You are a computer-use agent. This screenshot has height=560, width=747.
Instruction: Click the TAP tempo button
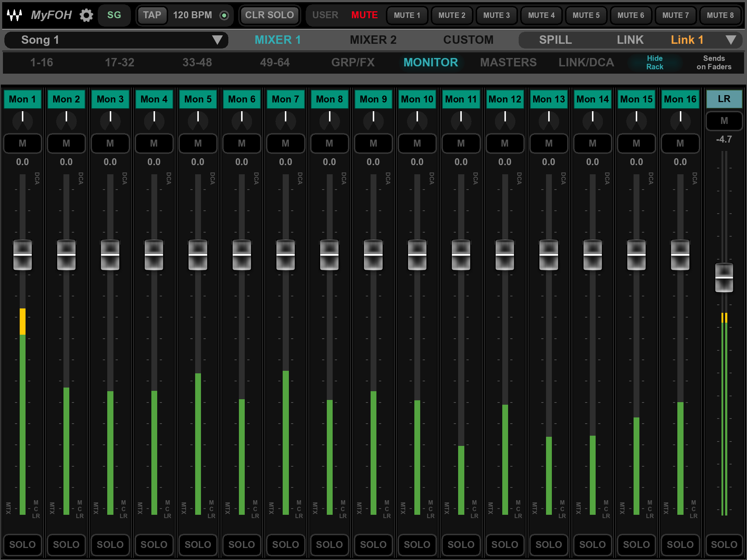152,15
